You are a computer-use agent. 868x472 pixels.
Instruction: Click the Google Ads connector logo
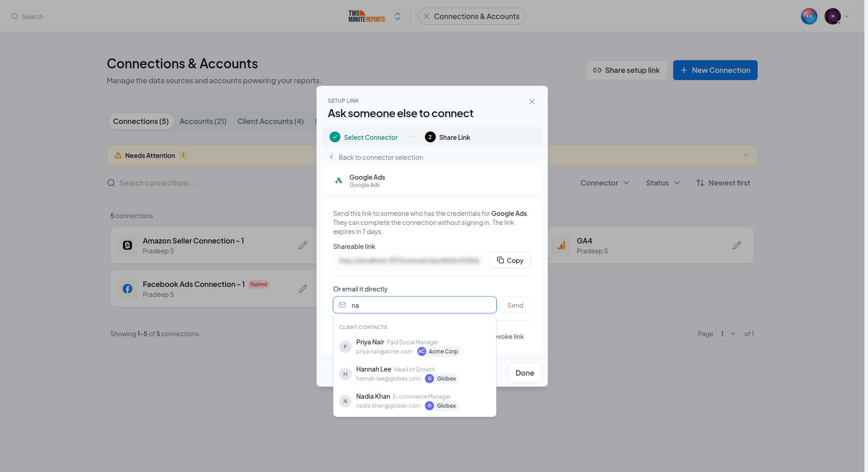coord(339,181)
